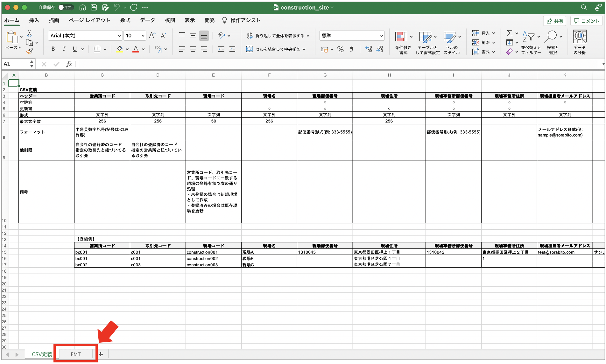The width and height of the screenshot is (606, 364).
Task: Click the Save icon in title bar
Action: point(94,7)
